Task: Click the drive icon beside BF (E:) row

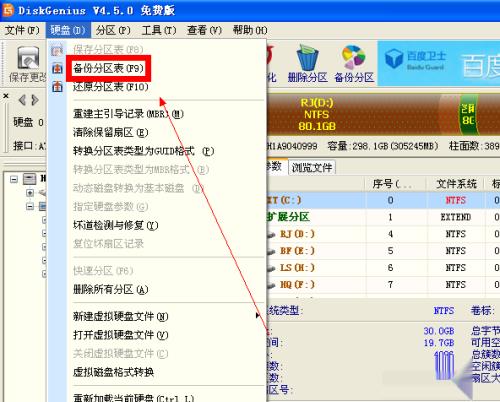Action: (271, 252)
